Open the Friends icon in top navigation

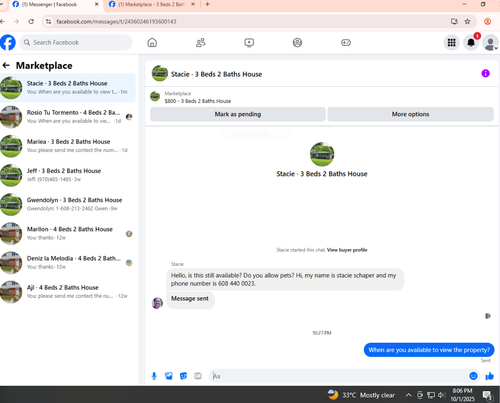[200, 42]
